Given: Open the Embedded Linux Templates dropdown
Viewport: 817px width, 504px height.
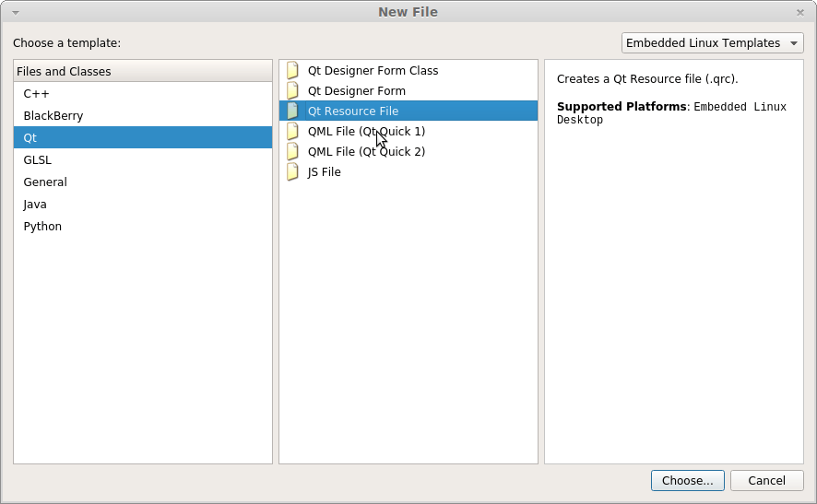Looking at the screenshot, I should (x=712, y=42).
